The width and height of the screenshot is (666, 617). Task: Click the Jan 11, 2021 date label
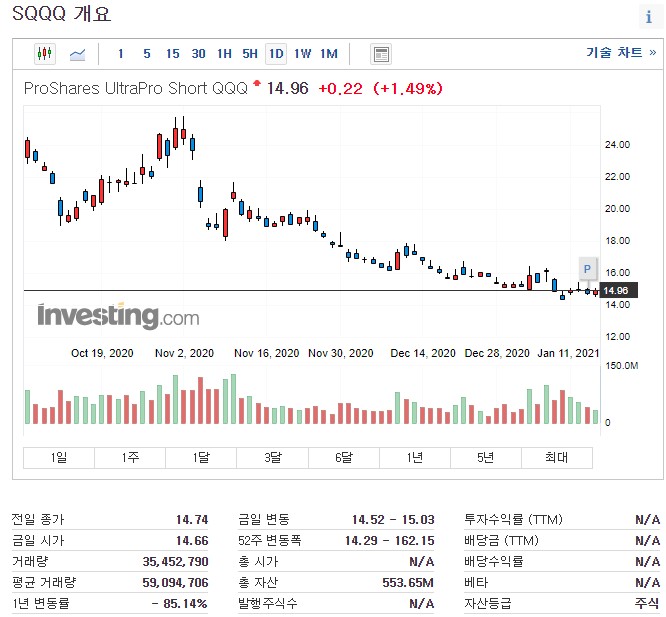568,353
